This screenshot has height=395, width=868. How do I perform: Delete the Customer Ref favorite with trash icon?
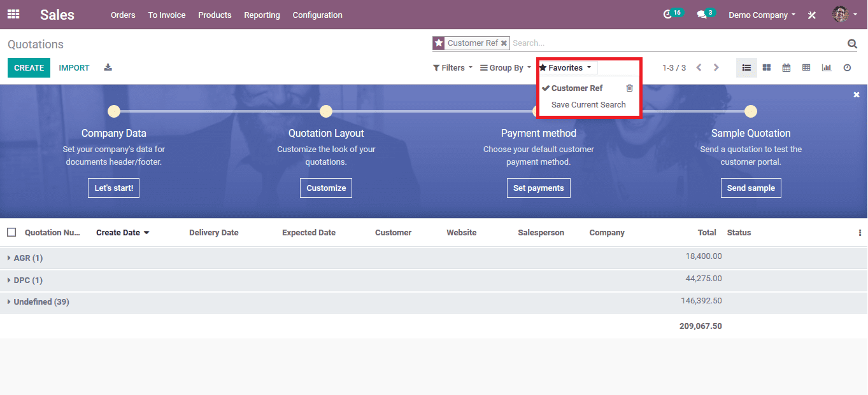click(x=629, y=88)
